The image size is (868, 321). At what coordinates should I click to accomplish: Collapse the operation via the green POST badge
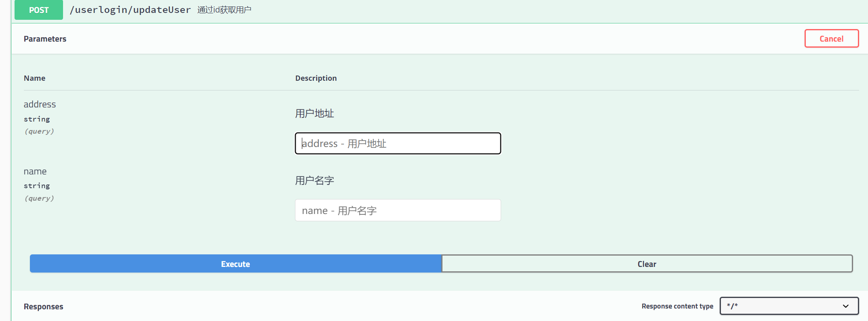click(39, 10)
